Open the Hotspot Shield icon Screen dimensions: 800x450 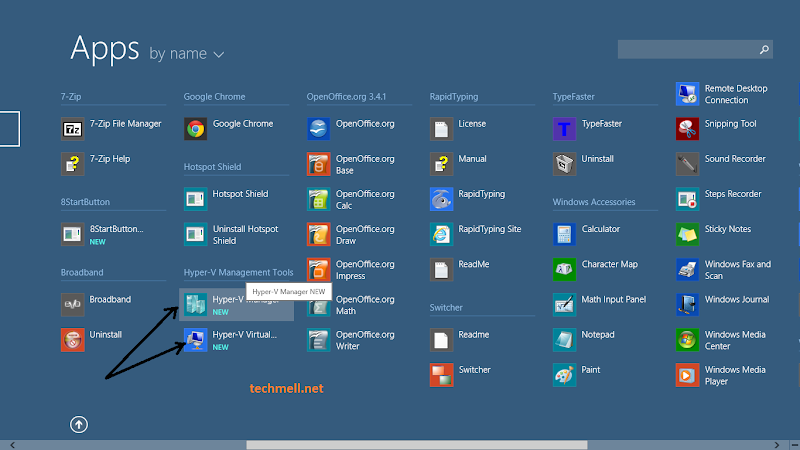point(195,199)
